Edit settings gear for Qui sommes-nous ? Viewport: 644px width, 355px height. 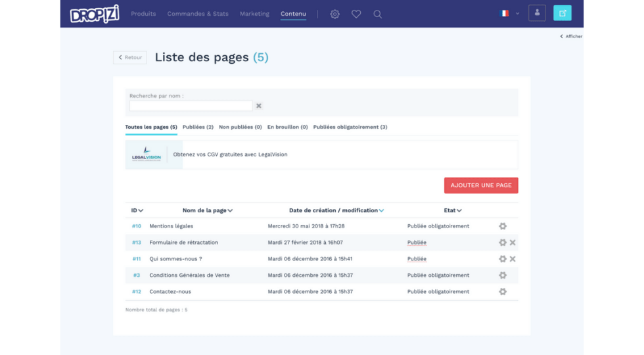click(503, 259)
